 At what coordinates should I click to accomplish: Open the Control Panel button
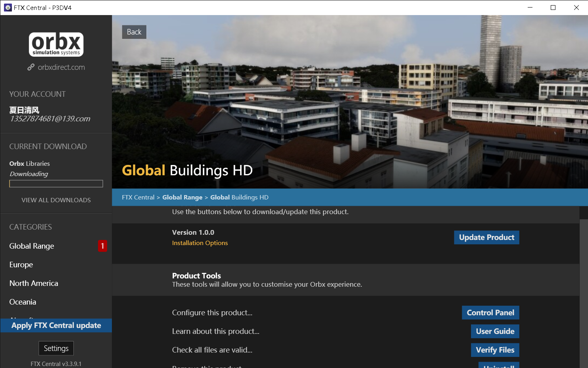(490, 313)
